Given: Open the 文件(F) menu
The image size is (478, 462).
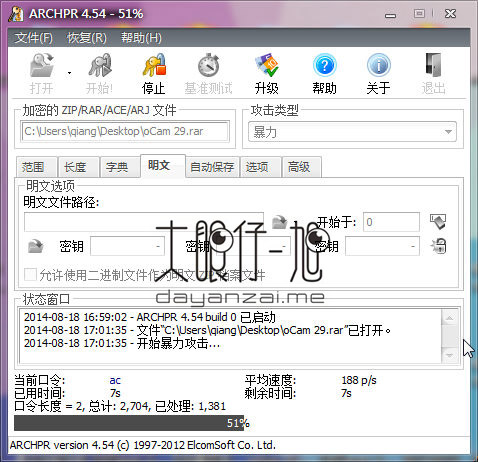Looking at the screenshot, I should coord(33,38).
